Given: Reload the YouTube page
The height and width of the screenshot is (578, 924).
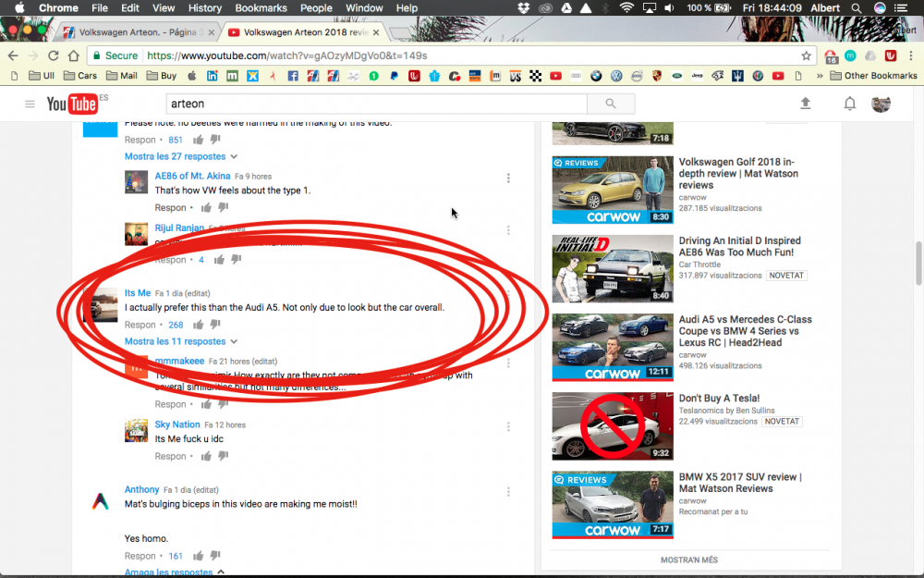Looking at the screenshot, I should coord(53,55).
